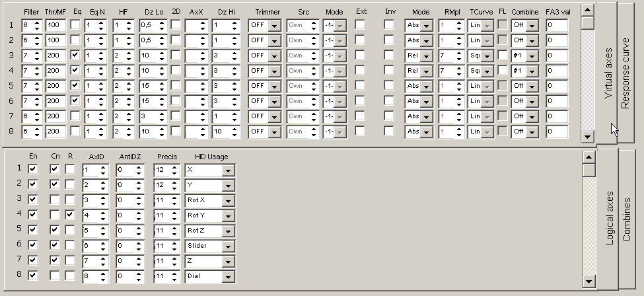Toggle En checkbox for logical axis 8
644x296 pixels.
coord(33,276)
